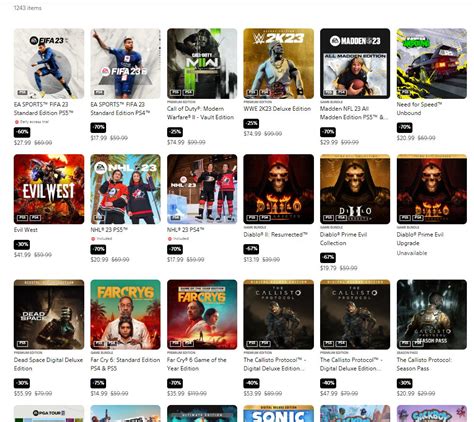Click the Far Cry 6: Standard Edition title
Viewport: 474px width, 422px height.
[x=125, y=364]
